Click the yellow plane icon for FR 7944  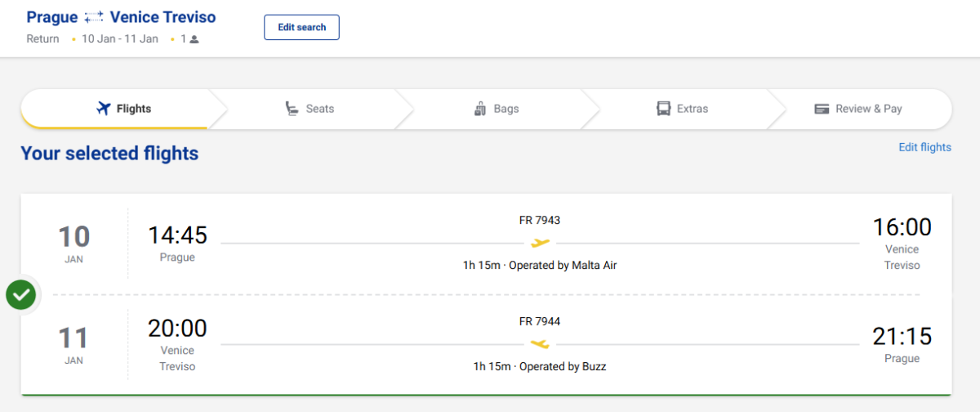540,344
